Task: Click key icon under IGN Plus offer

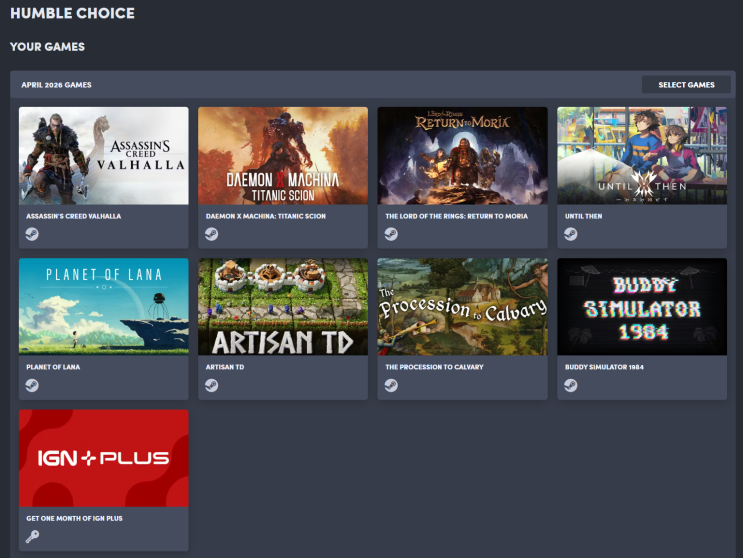Action: [x=32, y=536]
